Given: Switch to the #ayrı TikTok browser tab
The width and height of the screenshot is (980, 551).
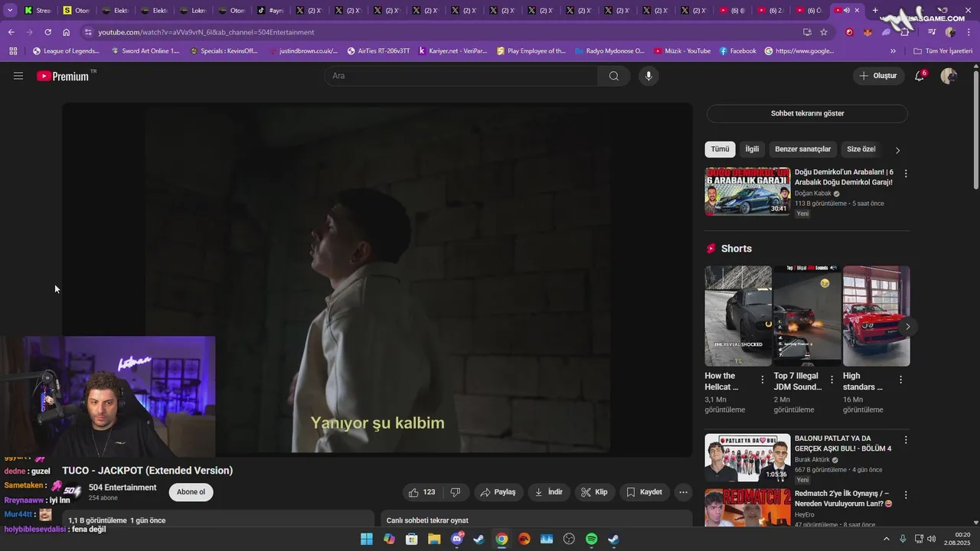Looking at the screenshot, I should click(270, 10).
